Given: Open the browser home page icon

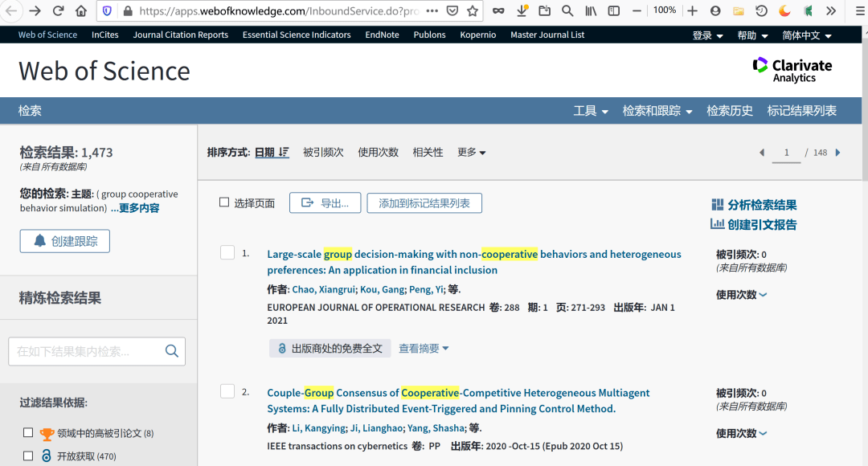Looking at the screenshot, I should [81, 10].
